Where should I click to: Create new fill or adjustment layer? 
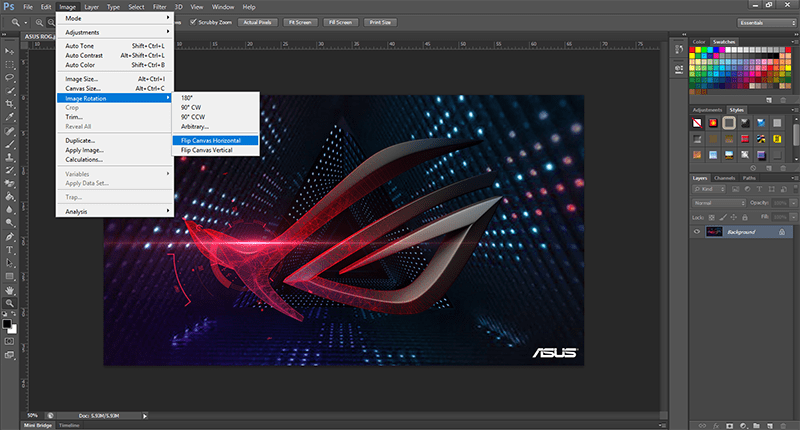[x=743, y=425]
